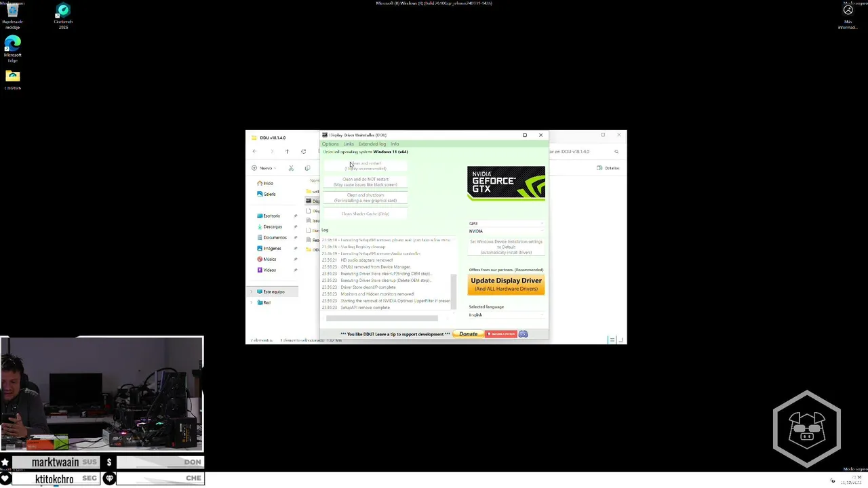Go back in the DDU Explorer window
Viewport: 868px width, 488px height.
pyautogui.click(x=254, y=151)
